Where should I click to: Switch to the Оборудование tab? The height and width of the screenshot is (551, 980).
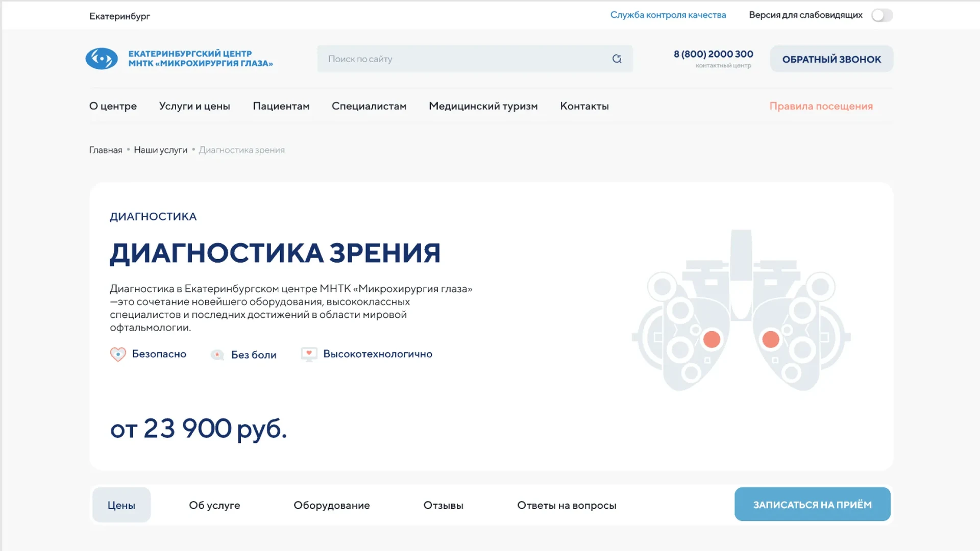(x=332, y=505)
